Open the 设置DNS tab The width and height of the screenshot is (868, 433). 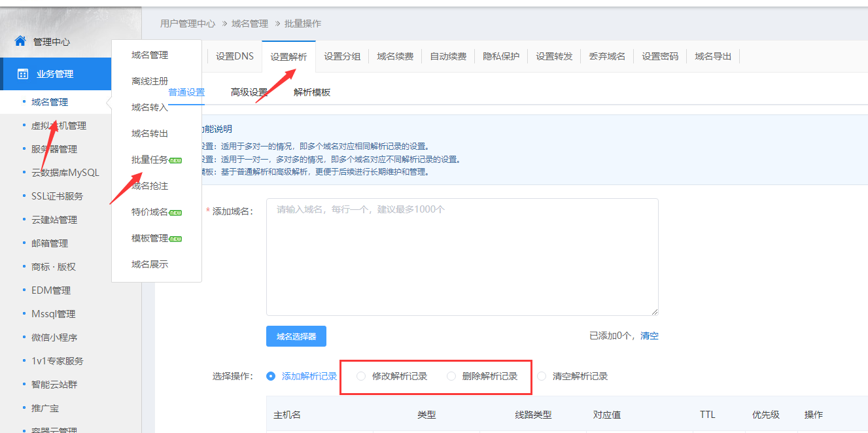pyautogui.click(x=234, y=56)
